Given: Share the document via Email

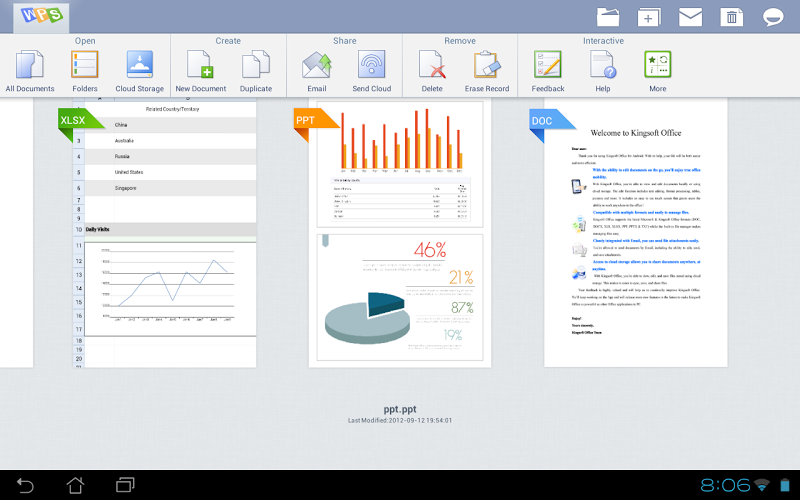Looking at the screenshot, I should coord(316,71).
